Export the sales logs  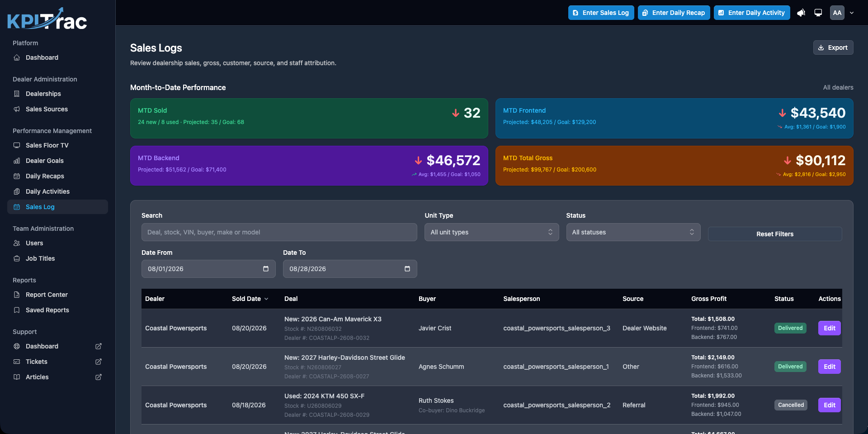(833, 48)
